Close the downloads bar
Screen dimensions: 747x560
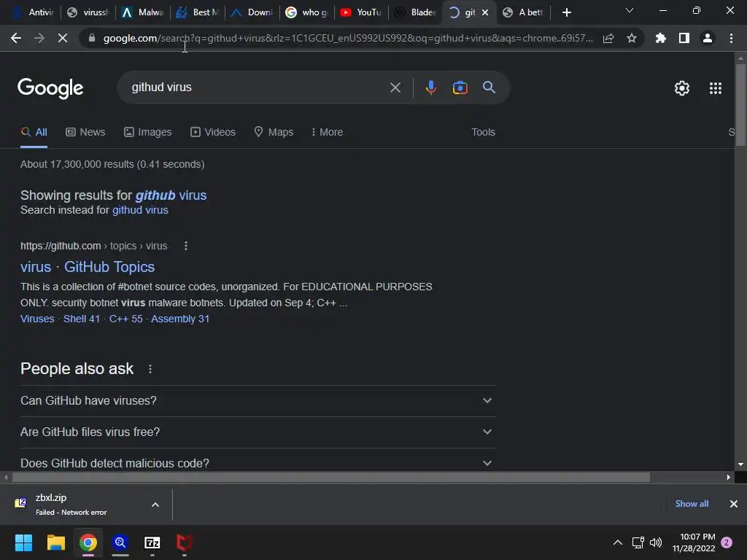pos(734,504)
